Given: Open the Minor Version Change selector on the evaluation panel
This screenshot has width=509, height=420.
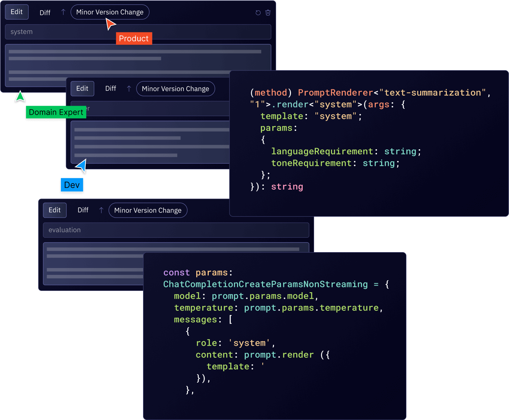Looking at the screenshot, I should coord(148,210).
